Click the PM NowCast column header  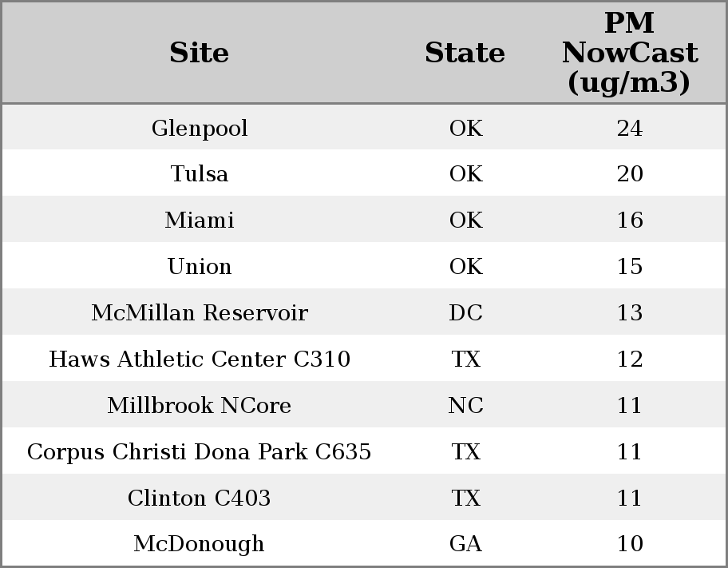(x=630, y=53)
